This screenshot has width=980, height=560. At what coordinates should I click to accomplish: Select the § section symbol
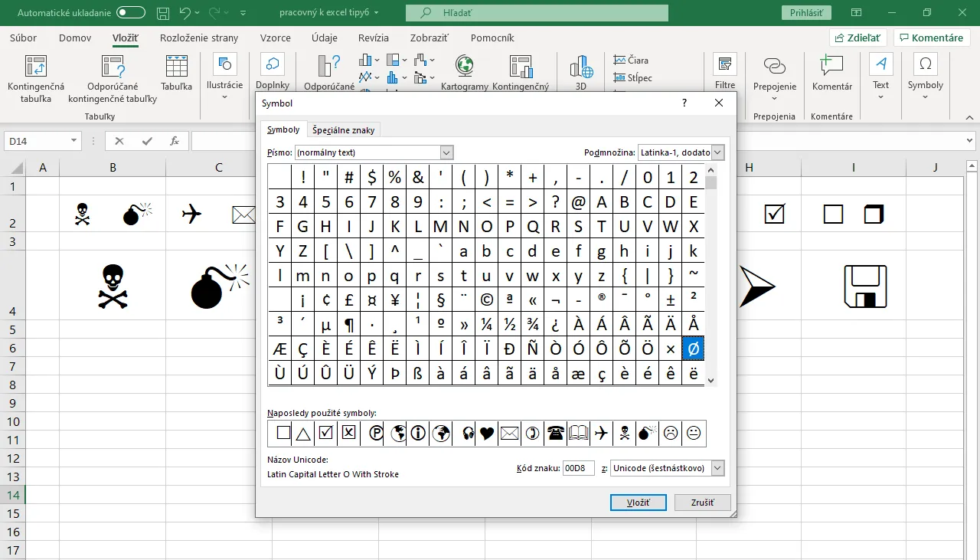point(441,300)
